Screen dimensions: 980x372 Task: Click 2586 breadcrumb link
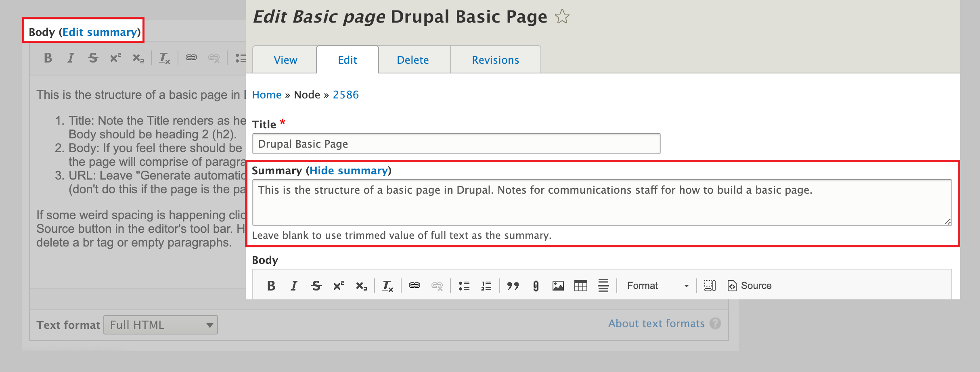click(x=346, y=95)
